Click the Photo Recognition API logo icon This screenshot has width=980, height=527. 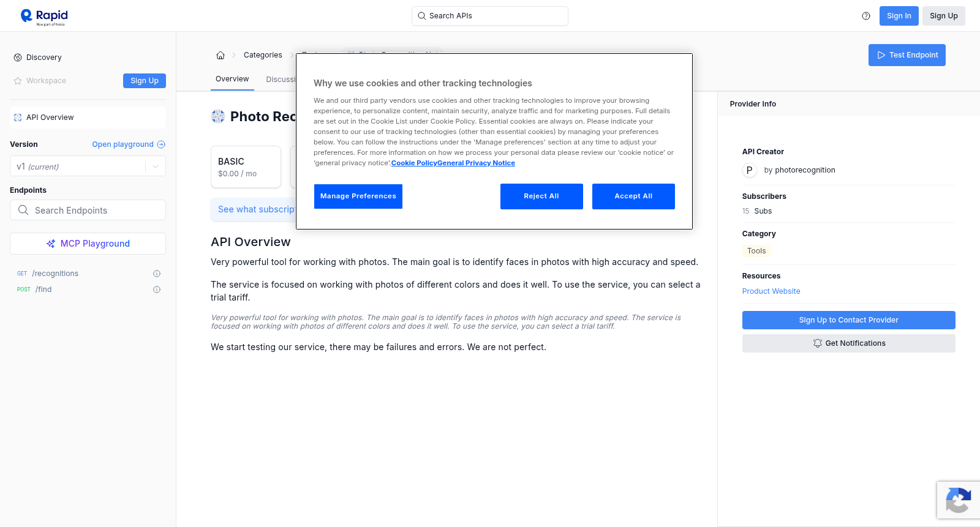[218, 116]
